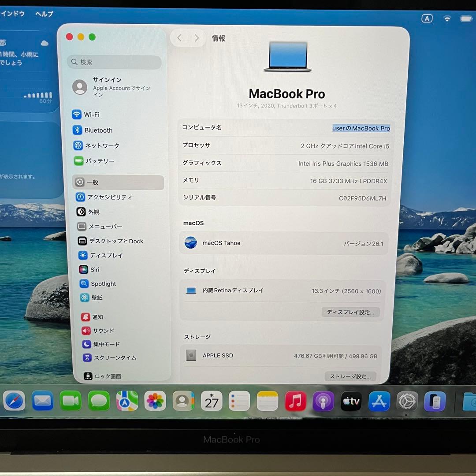Sign in with Apple Account サインイン
Screen dimensions: 476x476
pos(112,87)
